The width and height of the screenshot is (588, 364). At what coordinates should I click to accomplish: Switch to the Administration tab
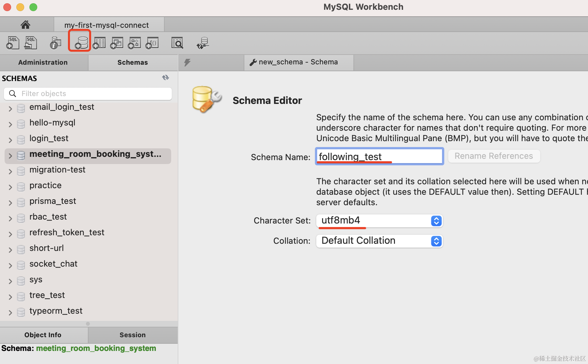coord(44,62)
